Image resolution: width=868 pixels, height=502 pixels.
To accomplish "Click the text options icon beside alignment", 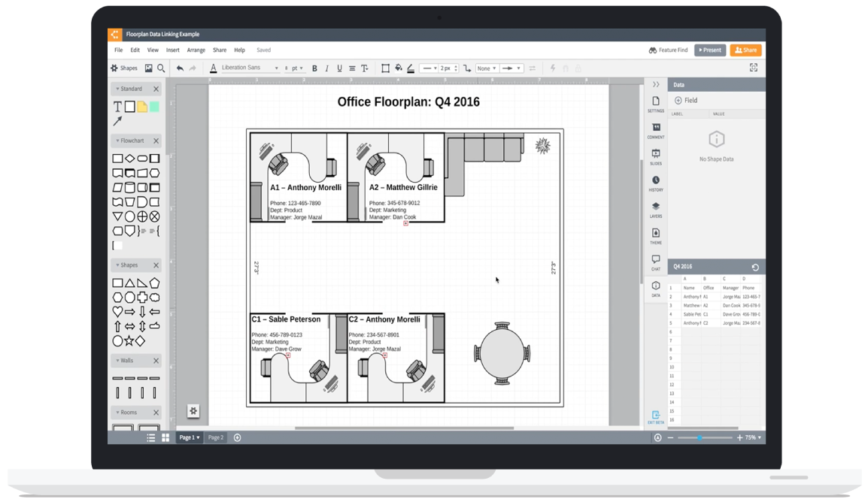I will [365, 68].
